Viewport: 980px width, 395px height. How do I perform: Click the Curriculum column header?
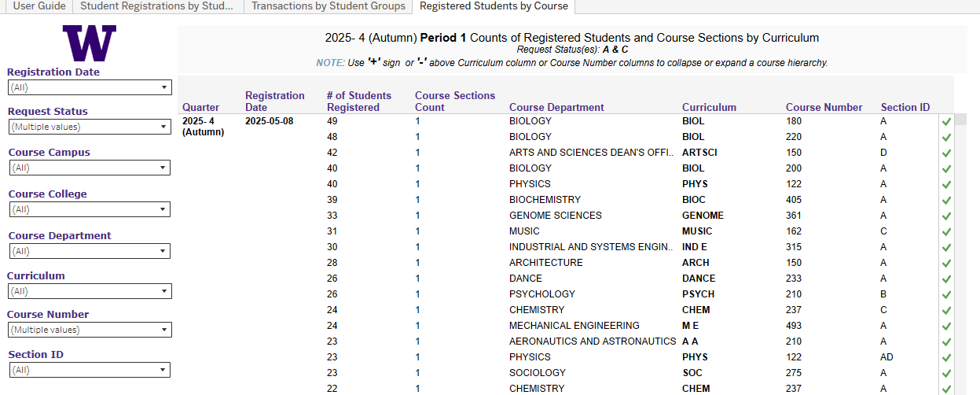(x=709, y=107)
